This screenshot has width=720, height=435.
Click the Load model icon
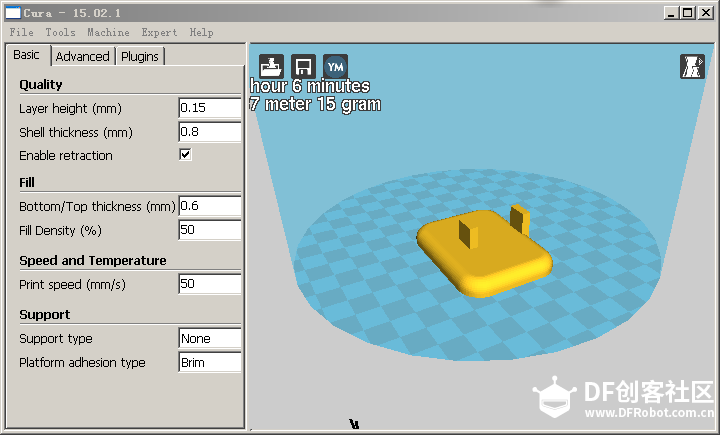271,67
